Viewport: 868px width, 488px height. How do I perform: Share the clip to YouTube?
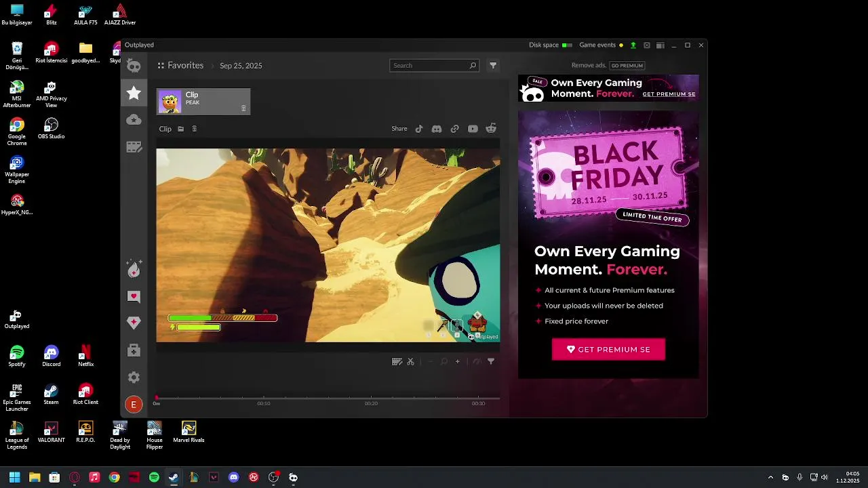click(473, 129)
